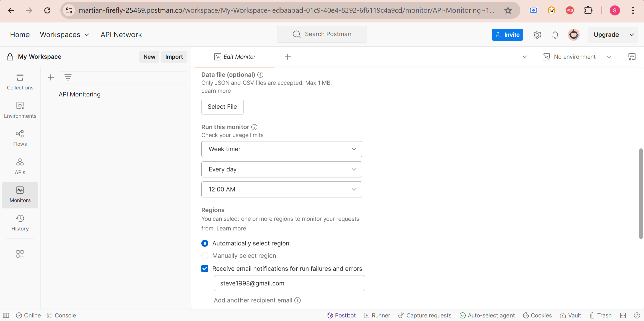Select Manually select region option
Viewport: 644px width, 321px height.
[x=205, y=256]
